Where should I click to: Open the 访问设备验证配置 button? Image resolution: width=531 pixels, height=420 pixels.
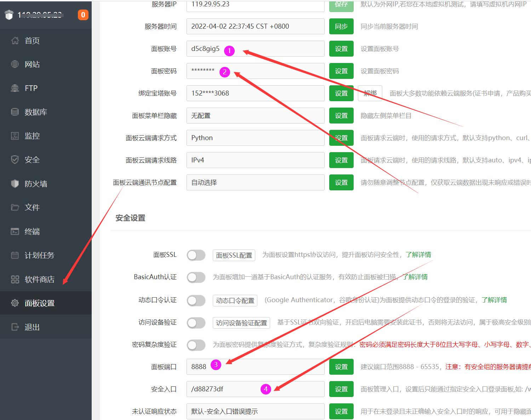pos(241,323)
